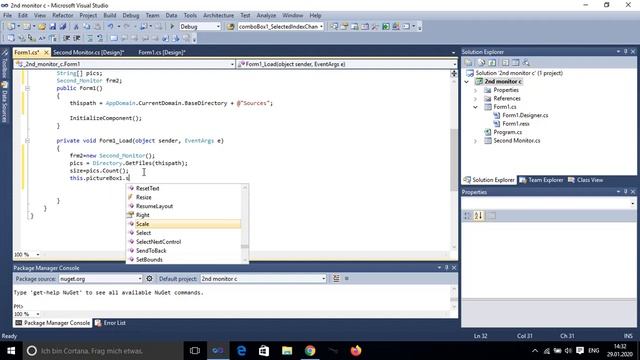640x360 pixels.
Task: Select Scale in the IntelliSense list
Action: click(184, 224)
